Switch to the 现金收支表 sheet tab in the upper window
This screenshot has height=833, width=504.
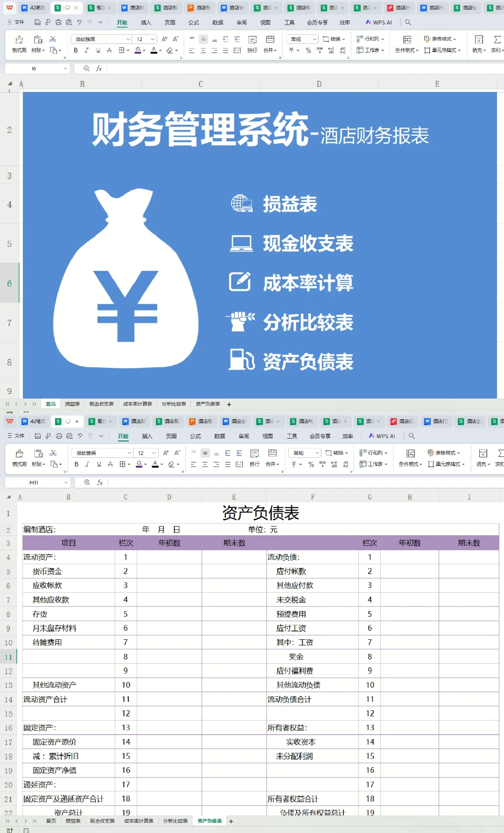[102, 404]
